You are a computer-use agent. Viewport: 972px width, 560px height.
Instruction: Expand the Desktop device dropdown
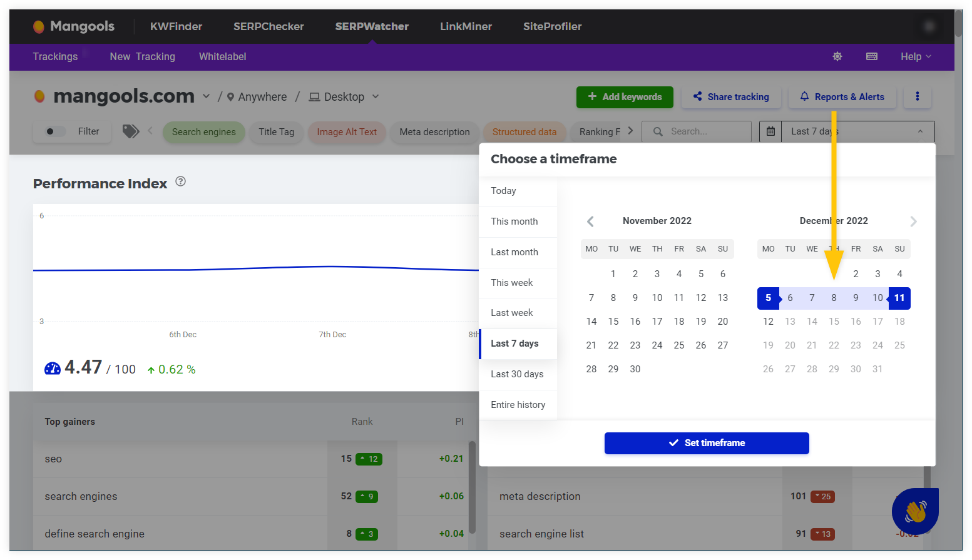(376, 96)
